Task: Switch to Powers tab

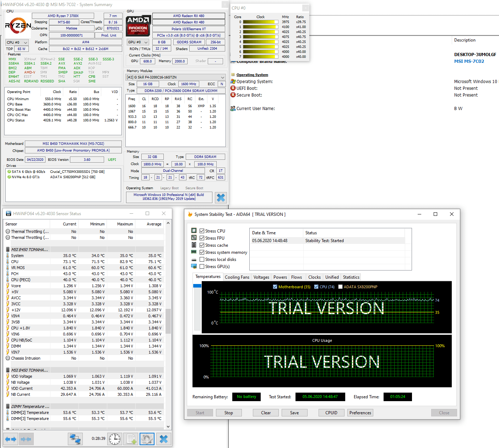Action: (x=280, y=277)
